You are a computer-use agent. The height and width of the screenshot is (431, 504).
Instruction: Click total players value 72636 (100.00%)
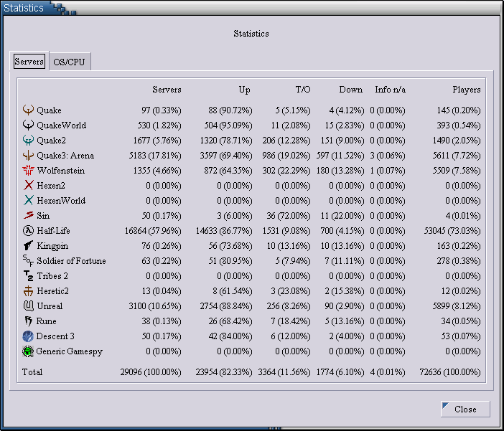click(450, 372)
